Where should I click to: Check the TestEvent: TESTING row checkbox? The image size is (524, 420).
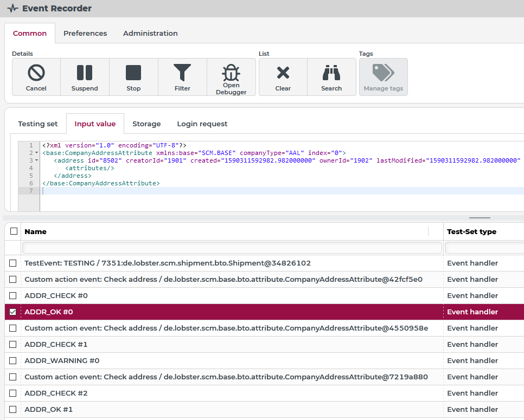[12, 263]
